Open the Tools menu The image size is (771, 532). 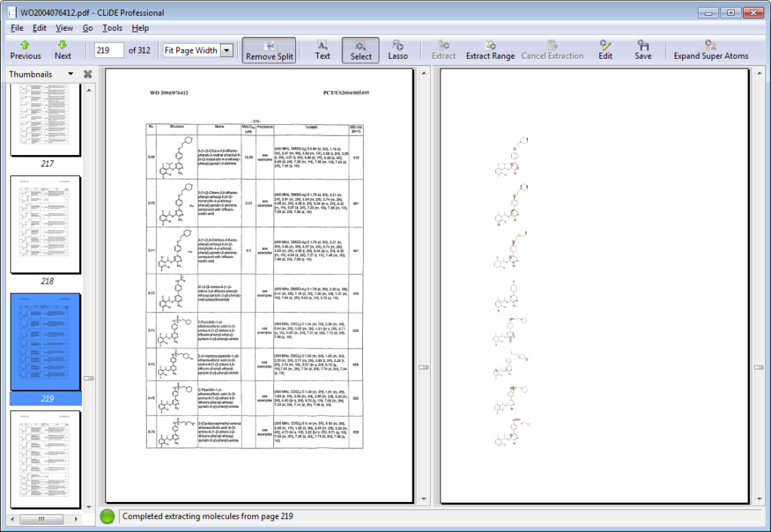click(x=112, y=28)
